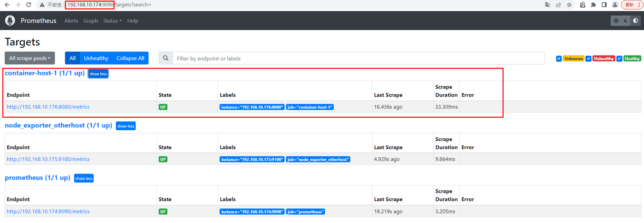Image resolution: width=644 pixels, height=223 pixels.
Task: Focus the filter by endpoint field
Action: pyautogui.click(x=358, y=58)
